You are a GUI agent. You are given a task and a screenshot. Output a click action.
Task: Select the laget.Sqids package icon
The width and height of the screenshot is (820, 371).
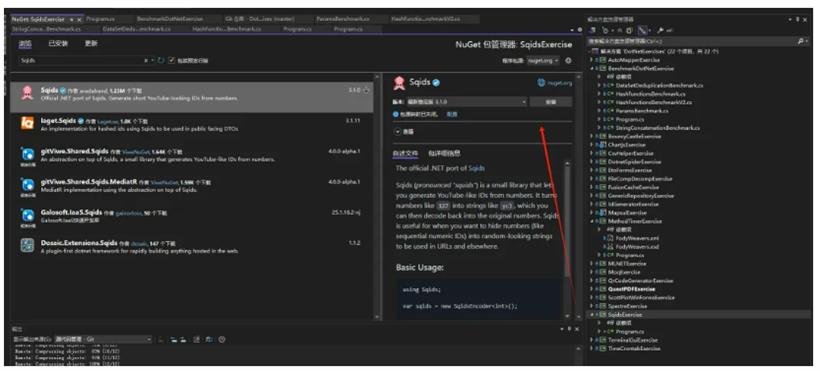[x=27, y=123]
